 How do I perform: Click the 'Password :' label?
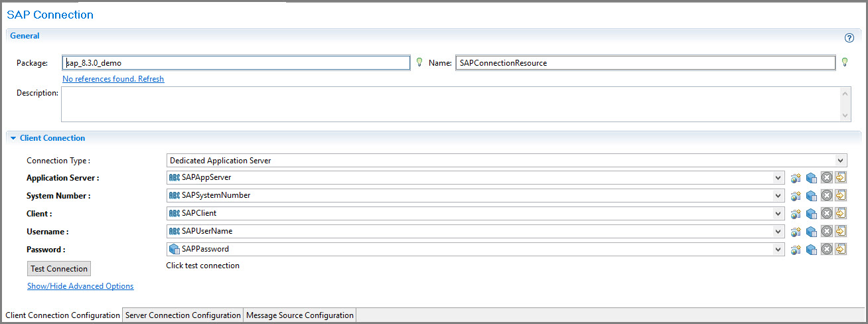click(x=46, y=250)
